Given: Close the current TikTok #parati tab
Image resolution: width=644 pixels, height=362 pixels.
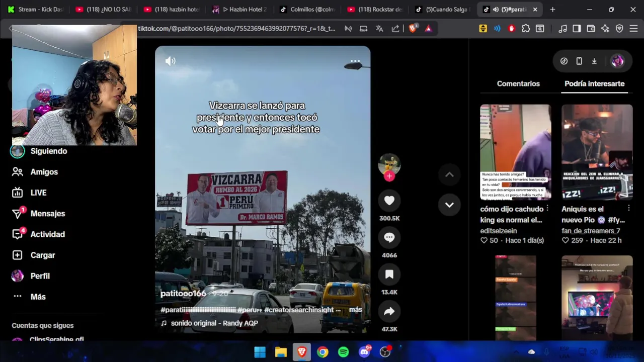Looking at the screenshot, I should coord(535,9).
